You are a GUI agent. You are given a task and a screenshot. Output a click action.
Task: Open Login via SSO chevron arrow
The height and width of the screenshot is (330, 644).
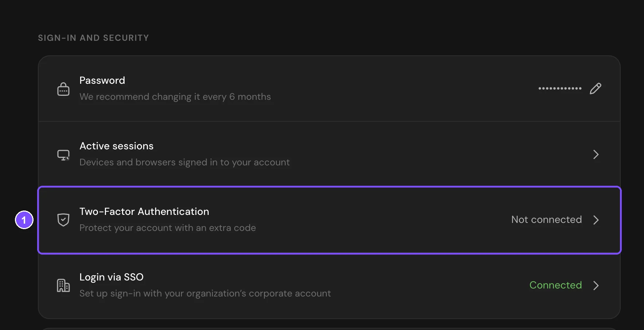click(x=596, y=286)
